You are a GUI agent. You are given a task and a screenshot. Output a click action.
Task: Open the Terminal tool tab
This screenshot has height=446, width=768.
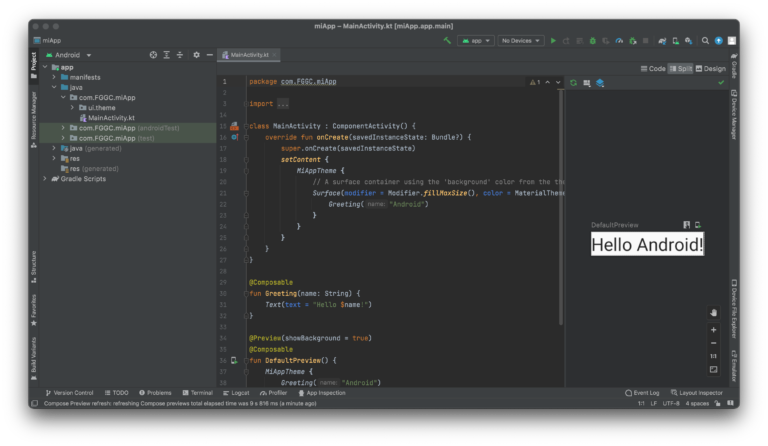click(x=197, y=393)
